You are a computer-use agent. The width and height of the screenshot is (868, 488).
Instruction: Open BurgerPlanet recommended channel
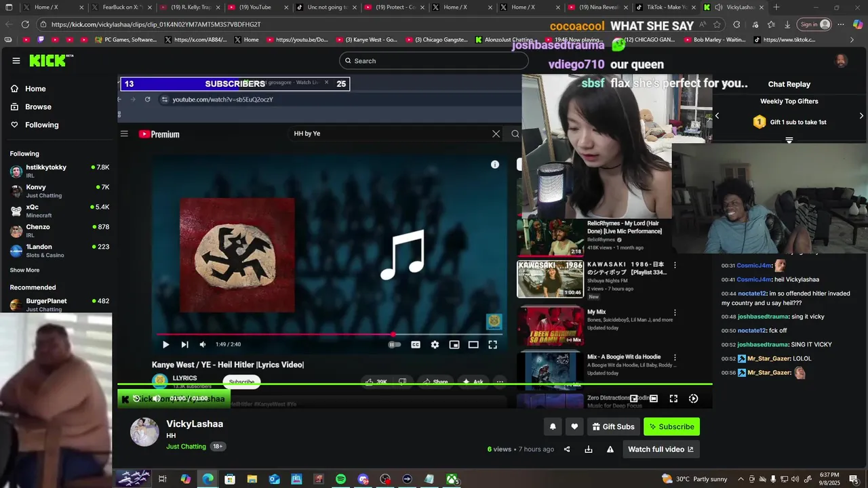tap(59, 304)
